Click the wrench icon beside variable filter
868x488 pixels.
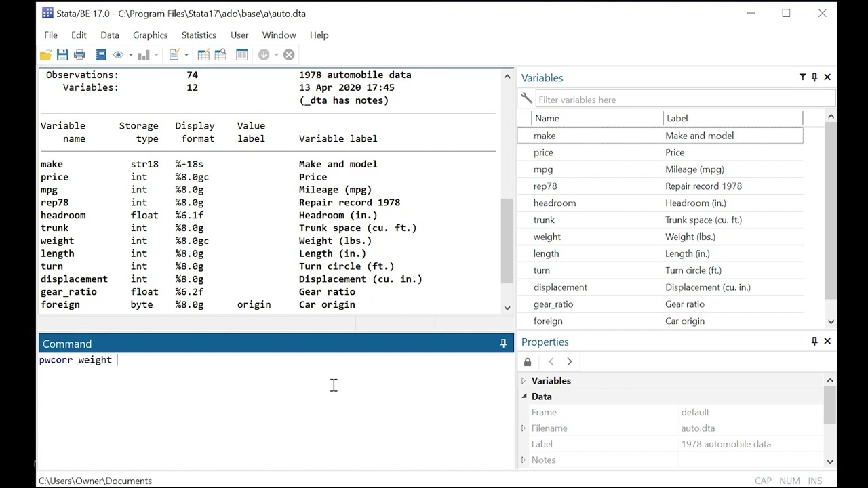[x=526, y=98]
